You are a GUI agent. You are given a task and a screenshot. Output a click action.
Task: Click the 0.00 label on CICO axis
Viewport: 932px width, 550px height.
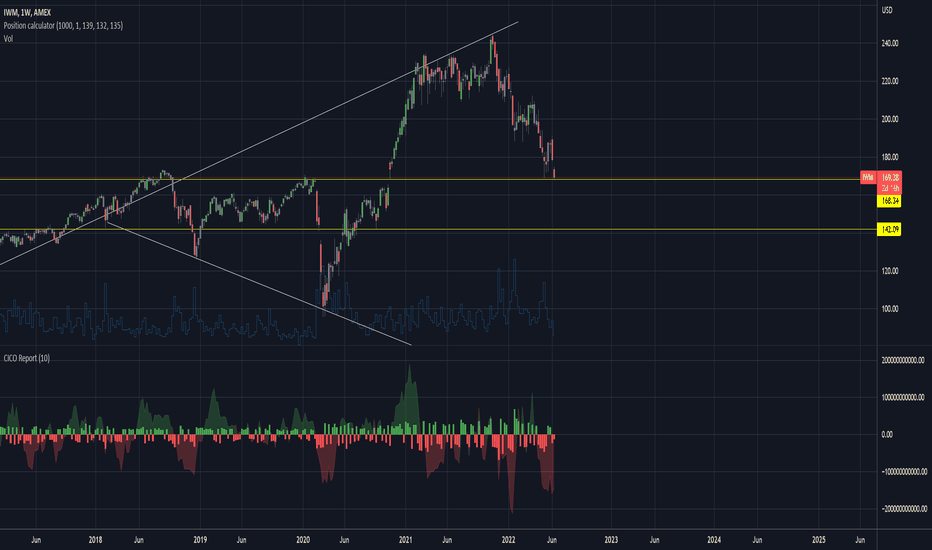886,435
